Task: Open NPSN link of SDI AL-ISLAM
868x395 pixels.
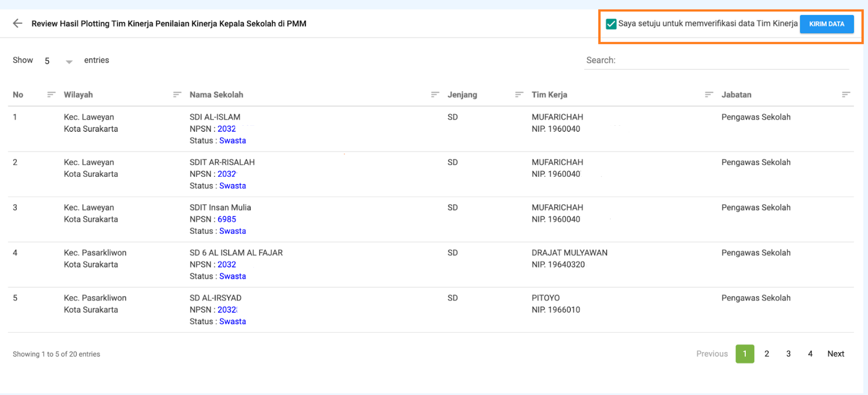Action: [227, 129]
